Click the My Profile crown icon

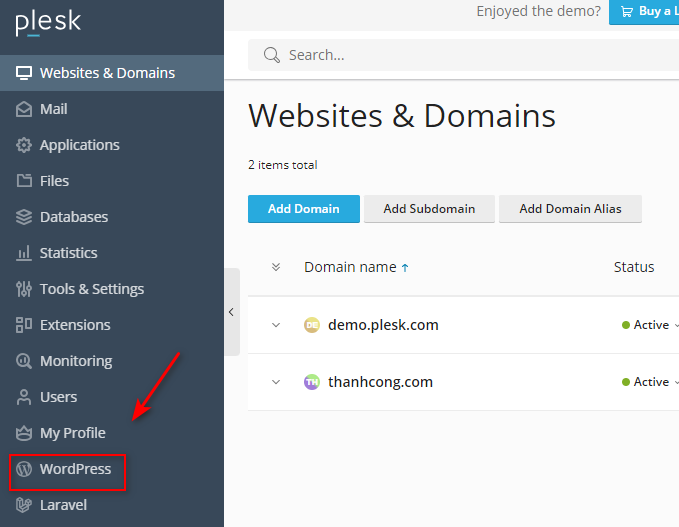(x=24, y=433)
